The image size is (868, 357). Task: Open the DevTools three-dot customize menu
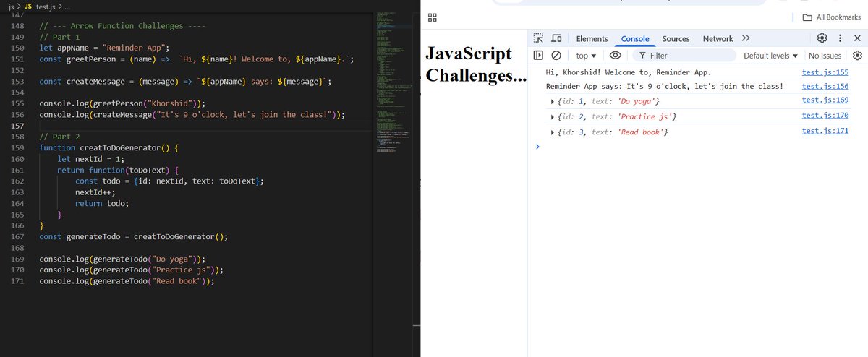click(x=840, y=38)
